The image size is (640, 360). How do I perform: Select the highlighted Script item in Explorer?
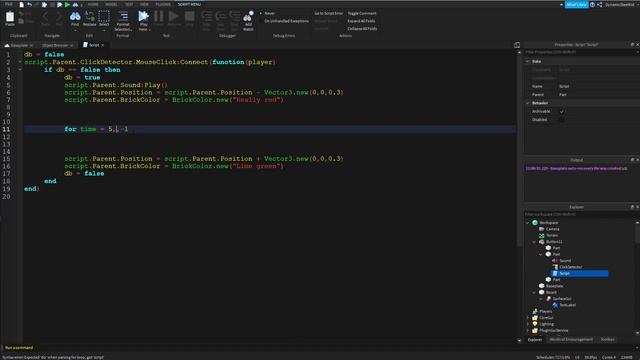(x=579, y=273)
